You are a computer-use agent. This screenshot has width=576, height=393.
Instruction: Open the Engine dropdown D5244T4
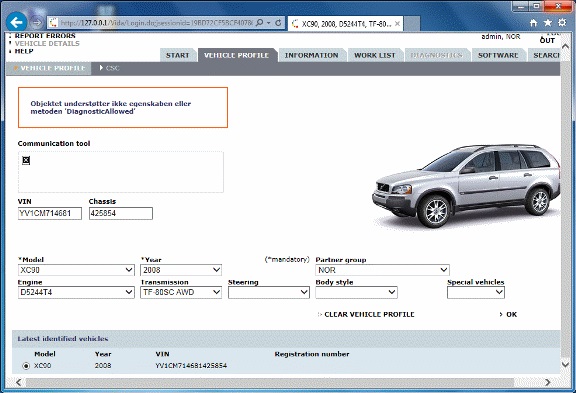click(x=76, y=292)
